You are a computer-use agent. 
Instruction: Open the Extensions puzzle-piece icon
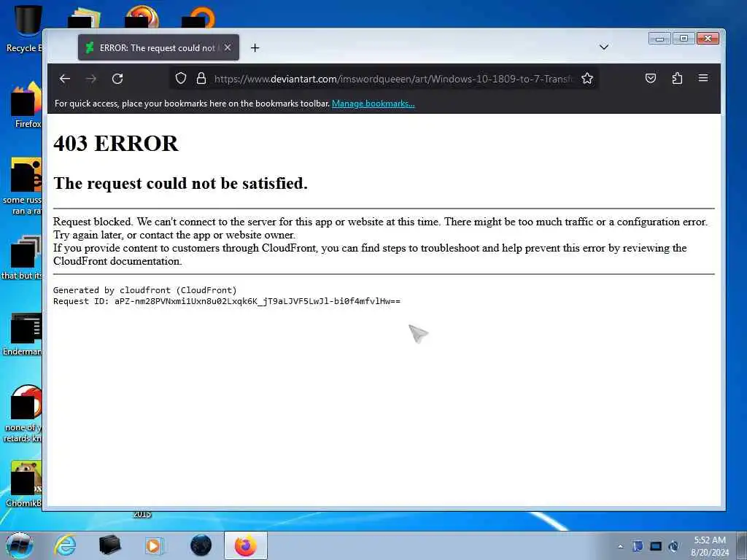(677, 78)
